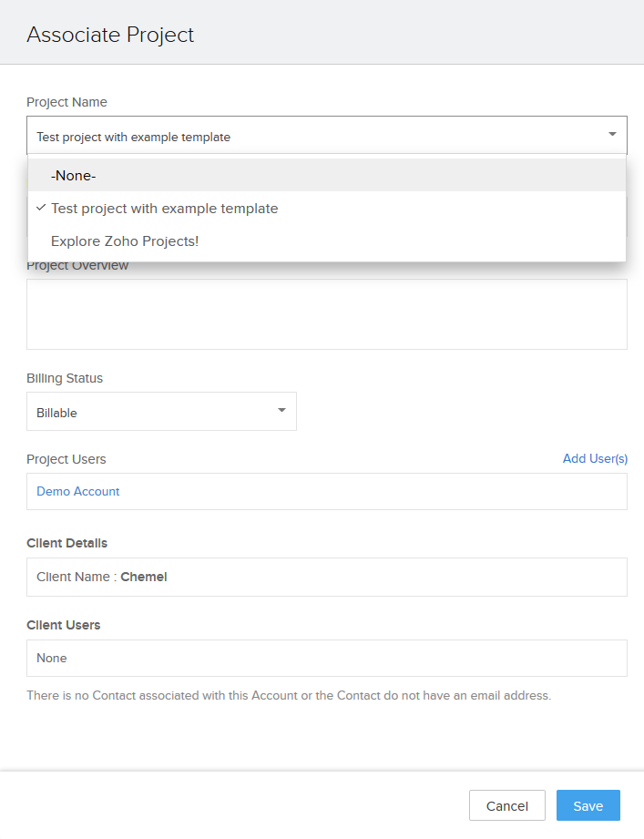The width and height of the screenshot is (644, 839).
Task: Choose "Test project with example template" in list
Action: pos(164,209)
